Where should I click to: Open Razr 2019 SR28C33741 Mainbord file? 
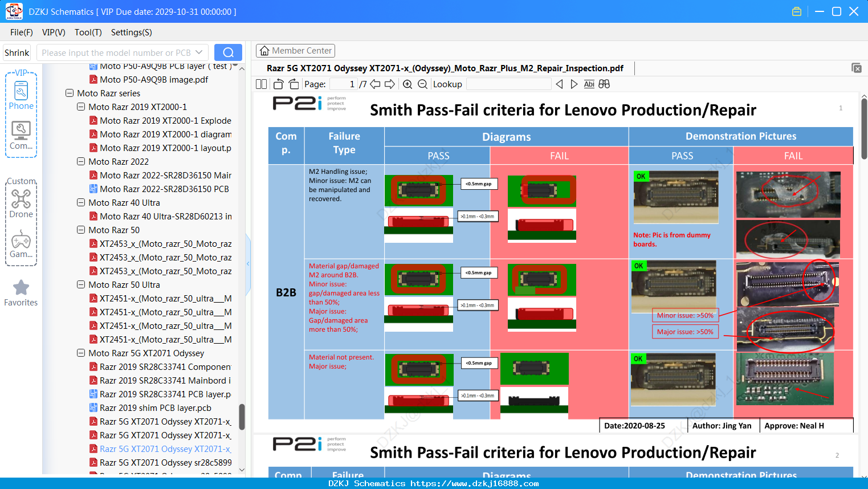click(160, 381)
